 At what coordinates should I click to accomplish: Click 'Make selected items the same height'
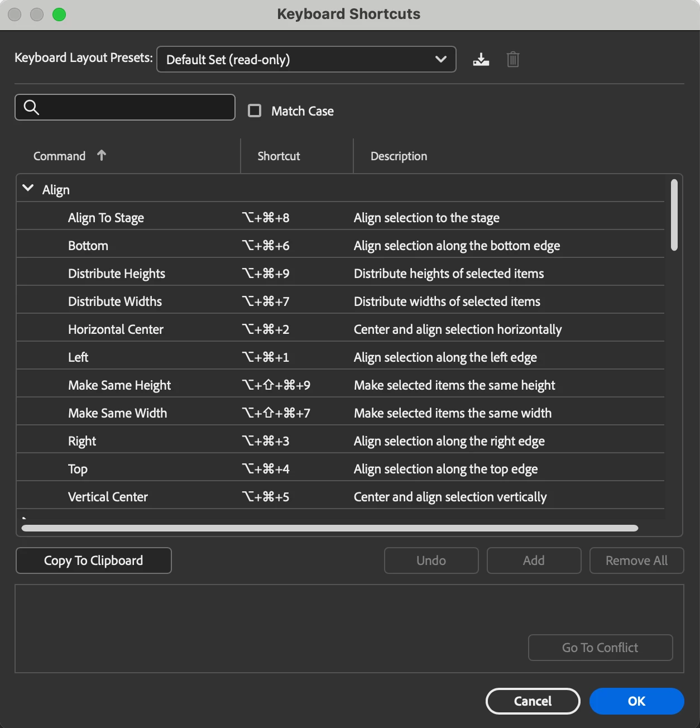click(x=454, y=385)
